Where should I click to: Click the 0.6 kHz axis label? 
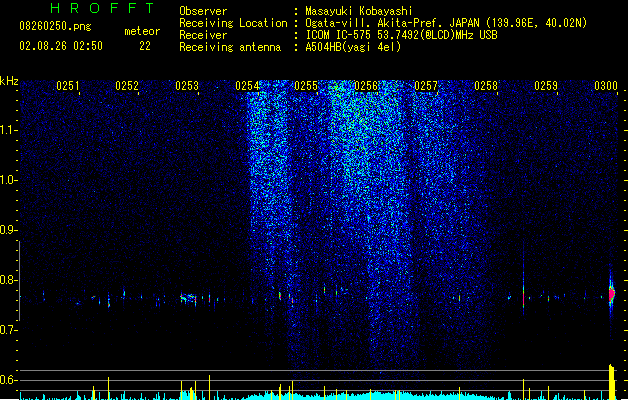[x=8, y=380]
